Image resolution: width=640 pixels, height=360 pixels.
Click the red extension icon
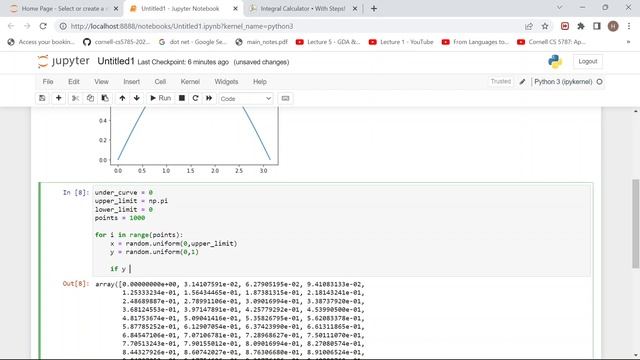pos(565,26)
